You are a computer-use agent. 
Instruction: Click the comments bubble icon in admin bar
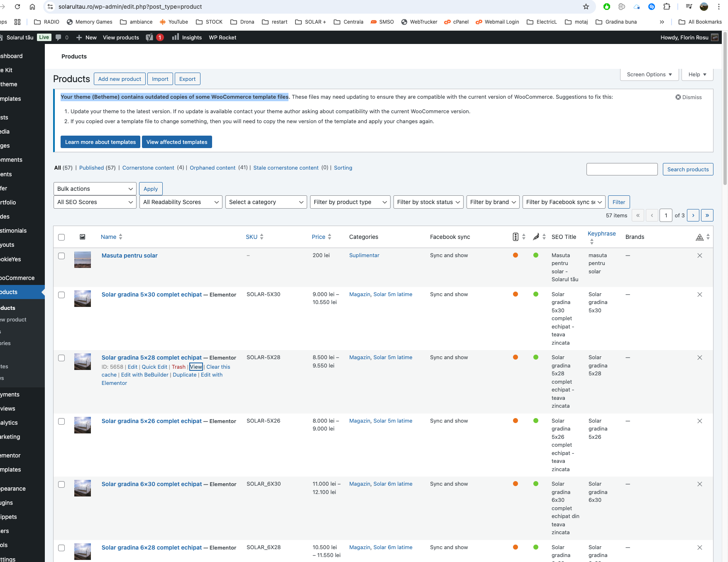point(59,37)
